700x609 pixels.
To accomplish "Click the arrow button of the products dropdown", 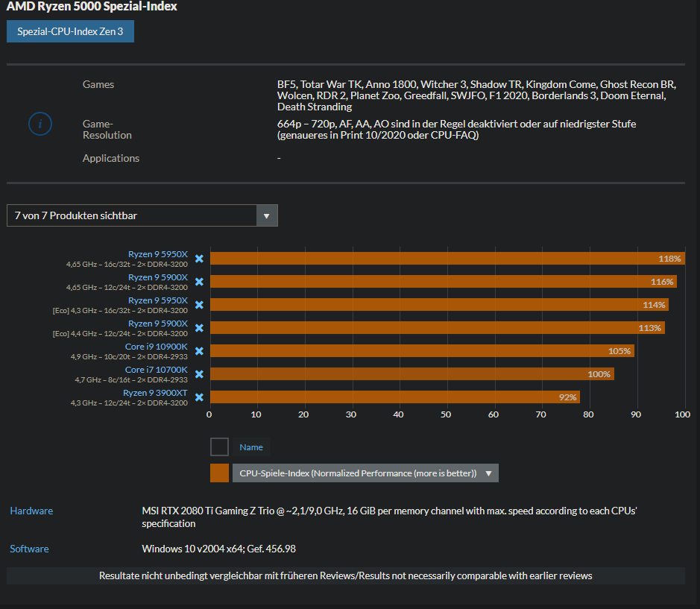I will 267,215.
